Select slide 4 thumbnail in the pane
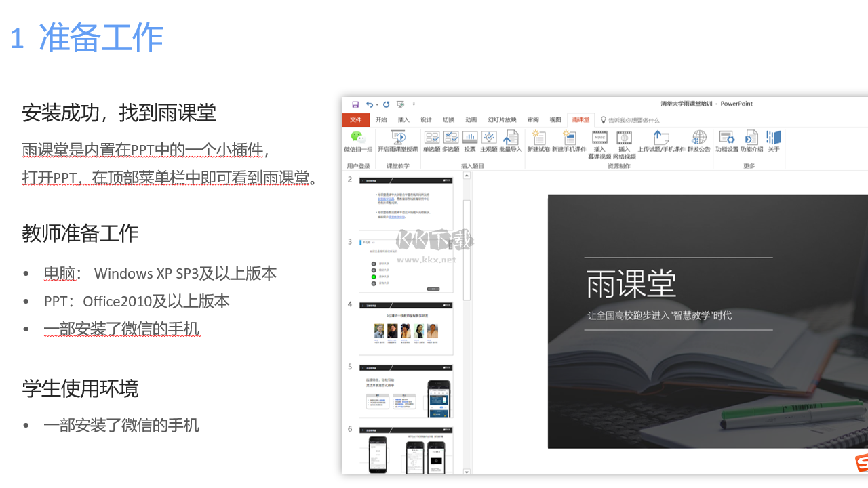Screen dimensions: 868x488 pyautogui.click(x=406, y=329)
